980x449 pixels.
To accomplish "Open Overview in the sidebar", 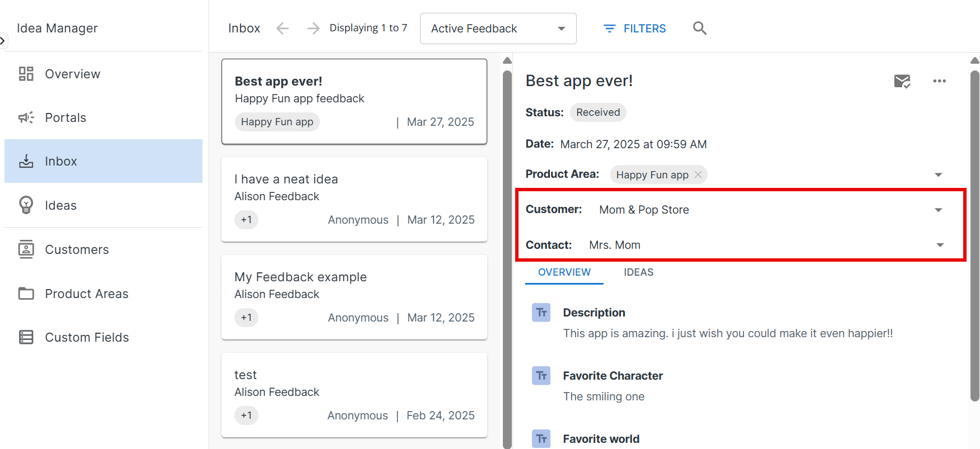I will (73, 74).
